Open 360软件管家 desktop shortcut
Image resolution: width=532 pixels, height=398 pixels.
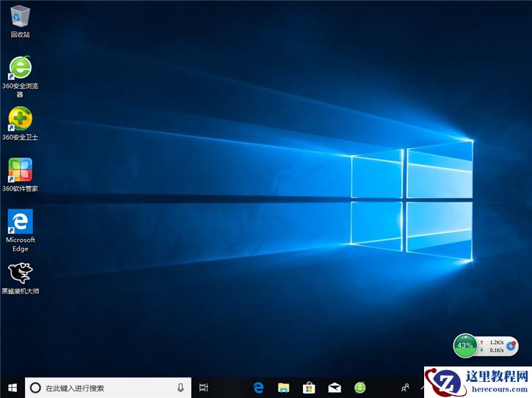pyautogui.click(x=20, y=174)
